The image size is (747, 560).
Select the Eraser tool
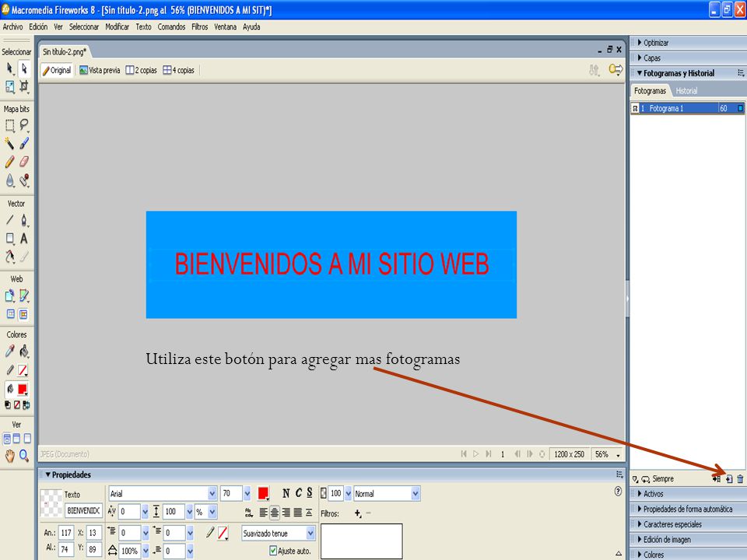click(24, 162)
